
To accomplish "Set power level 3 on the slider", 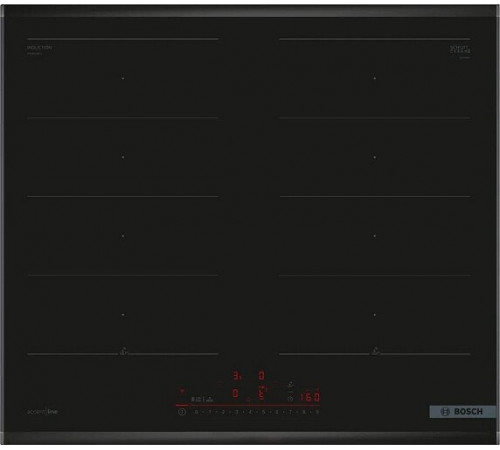I will [237, 412].
